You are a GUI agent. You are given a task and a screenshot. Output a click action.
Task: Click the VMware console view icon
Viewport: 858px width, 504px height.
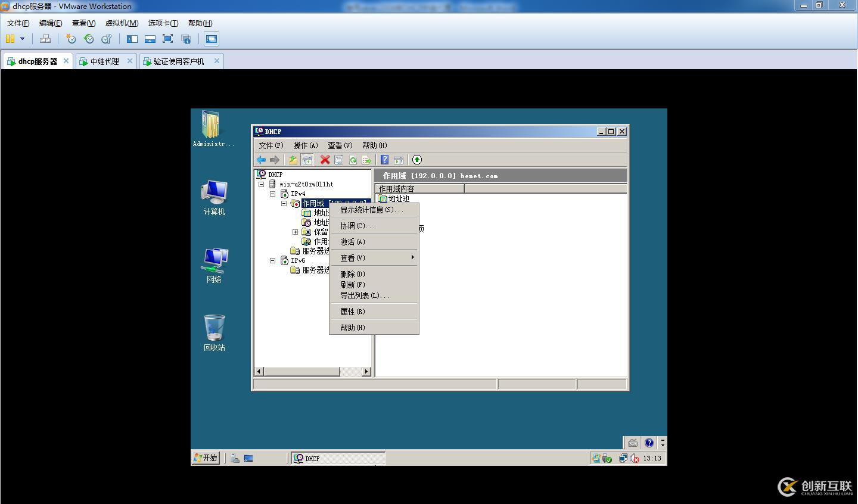(211, 39)
